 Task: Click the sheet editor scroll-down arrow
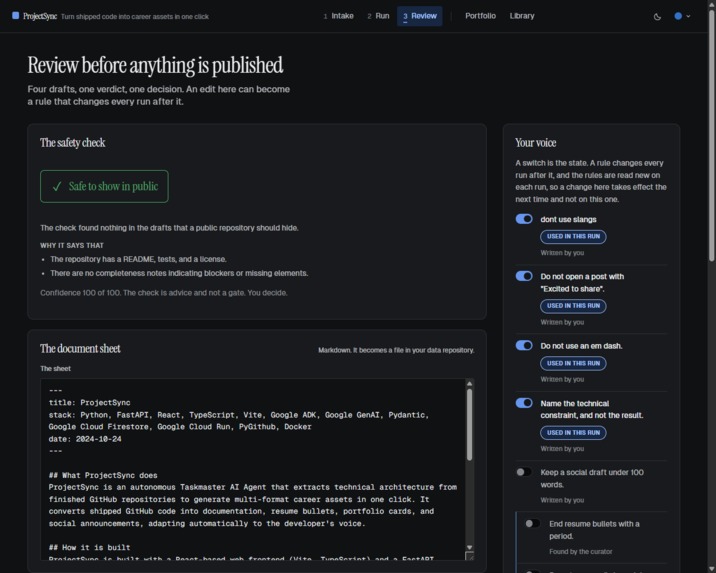coord(469,547)
